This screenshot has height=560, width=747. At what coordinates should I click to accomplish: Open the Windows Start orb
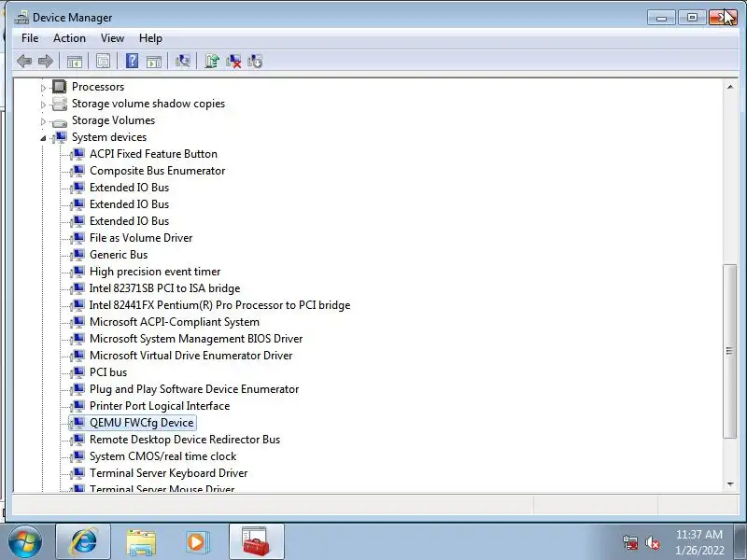coord(24,542)
